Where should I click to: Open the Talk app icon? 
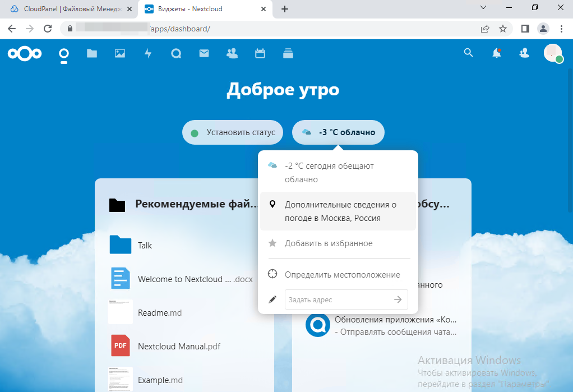click(176, 53)
